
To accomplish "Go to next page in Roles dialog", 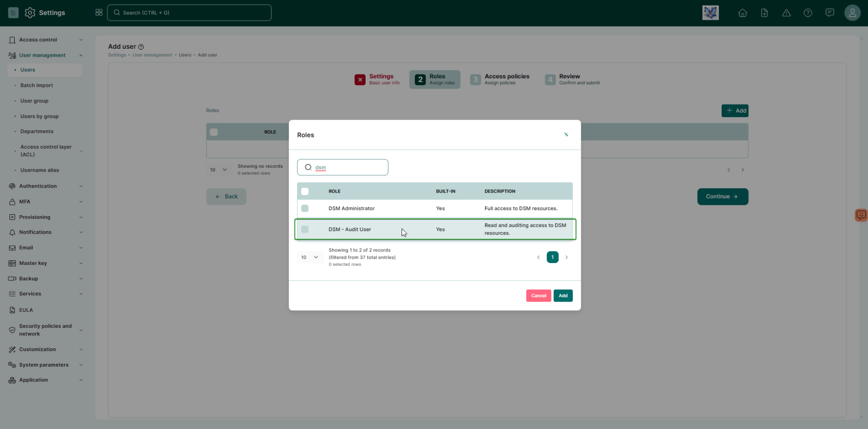I will coord(566,257).
